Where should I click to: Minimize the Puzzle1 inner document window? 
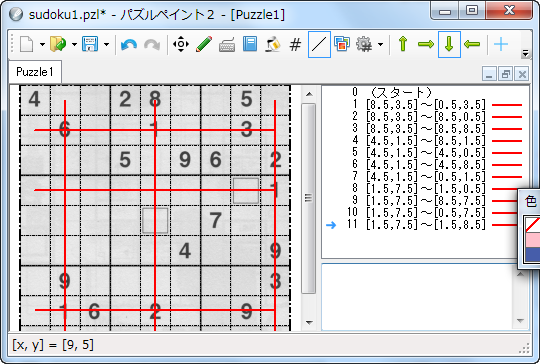[489, 74]
